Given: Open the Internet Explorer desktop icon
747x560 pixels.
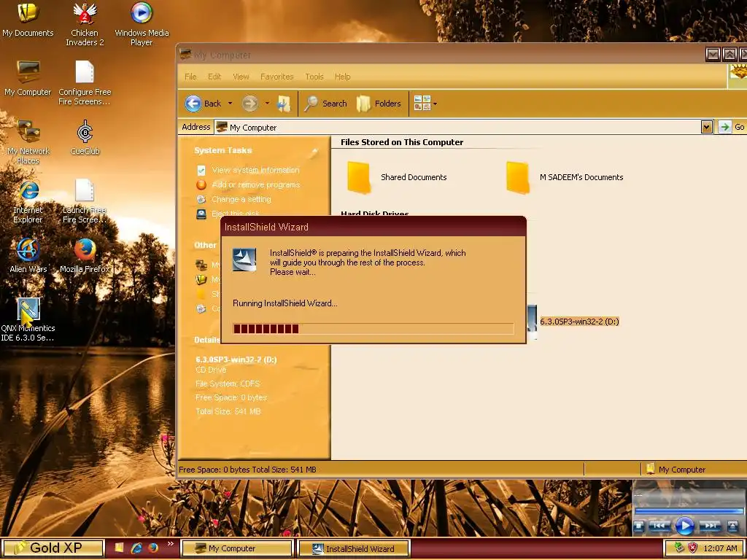Looking at the screenshot, I should pos(28,201).
